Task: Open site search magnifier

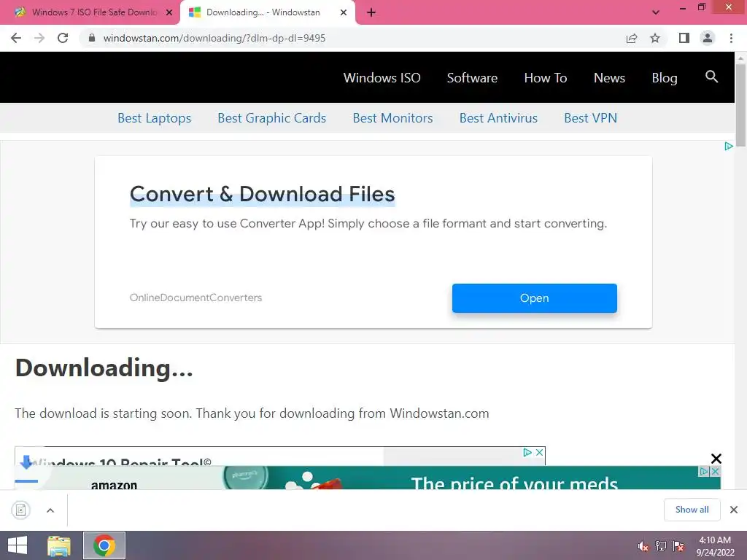Action: pos(711,77)
